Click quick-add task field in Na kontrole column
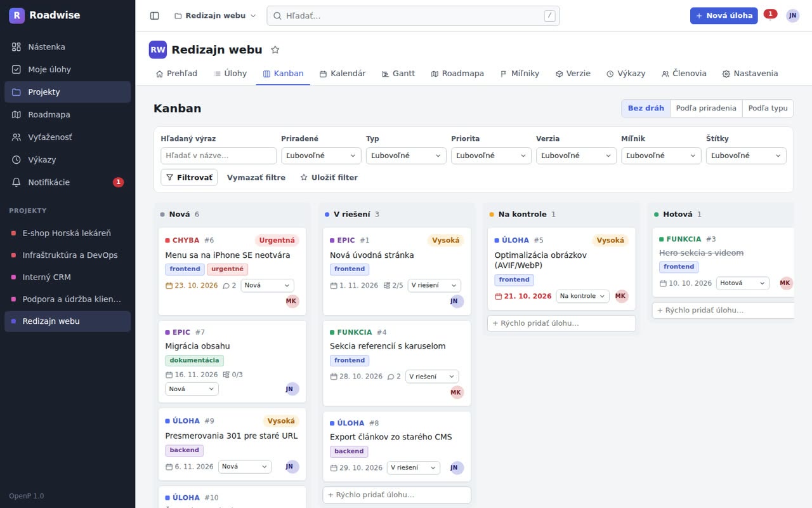The image size is (812, 508). tap(561, 323)
